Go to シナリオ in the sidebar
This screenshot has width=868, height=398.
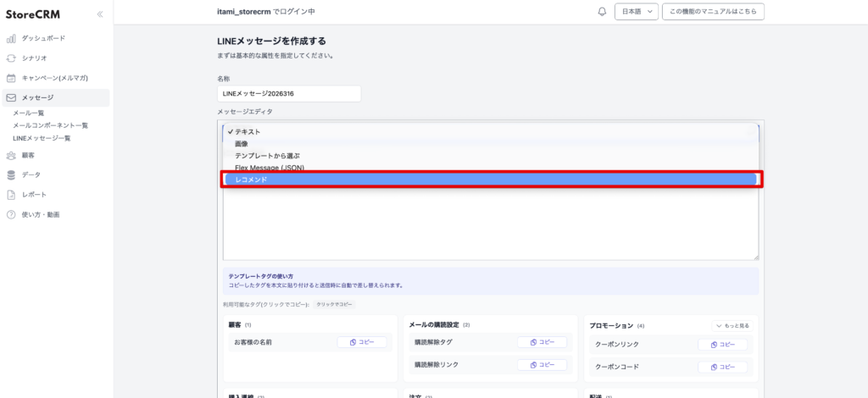34,58
